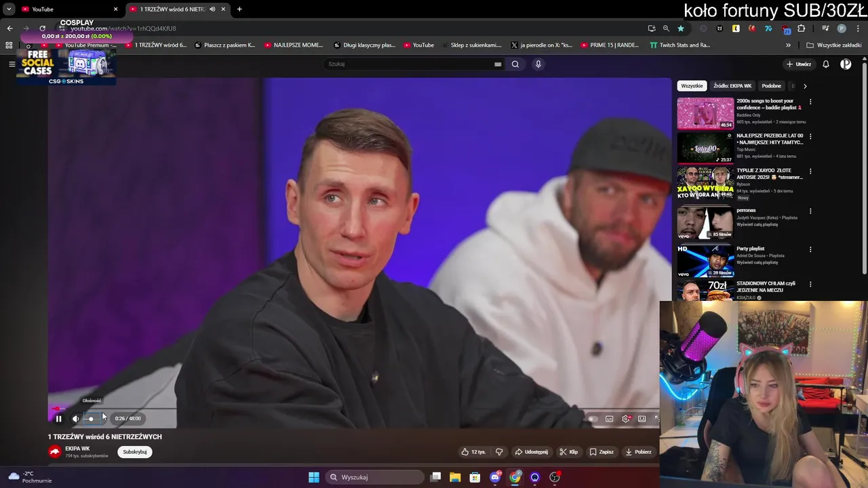
Task: Click the YouTube search field
Action: (409, 64)
